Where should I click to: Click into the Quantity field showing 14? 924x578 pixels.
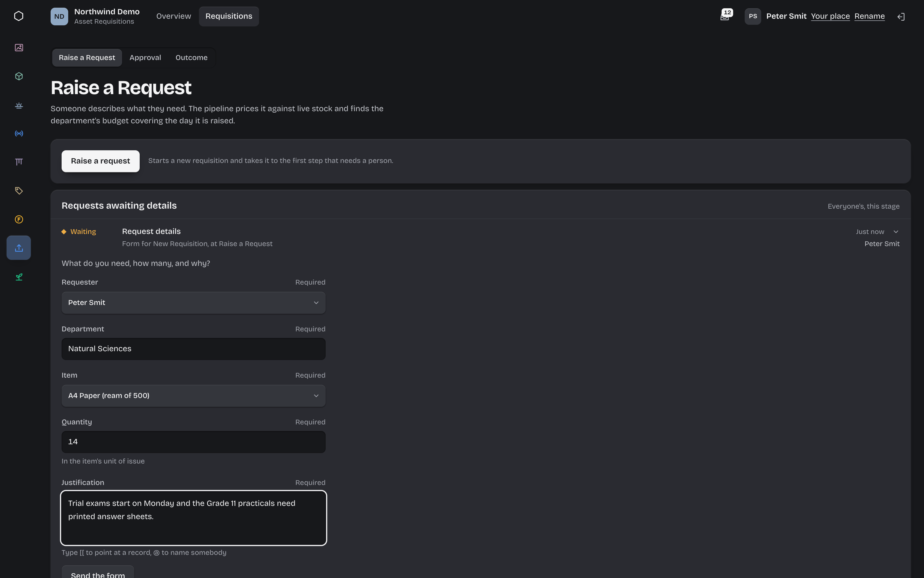pos(194,442)
